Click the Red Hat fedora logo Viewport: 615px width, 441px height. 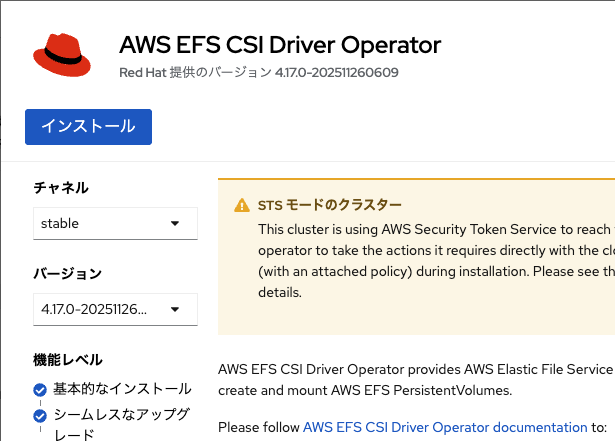click(64, 55)
